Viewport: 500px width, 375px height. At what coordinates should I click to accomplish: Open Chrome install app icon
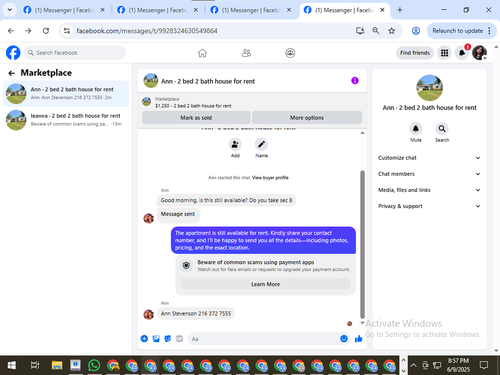tap(360, 31)
